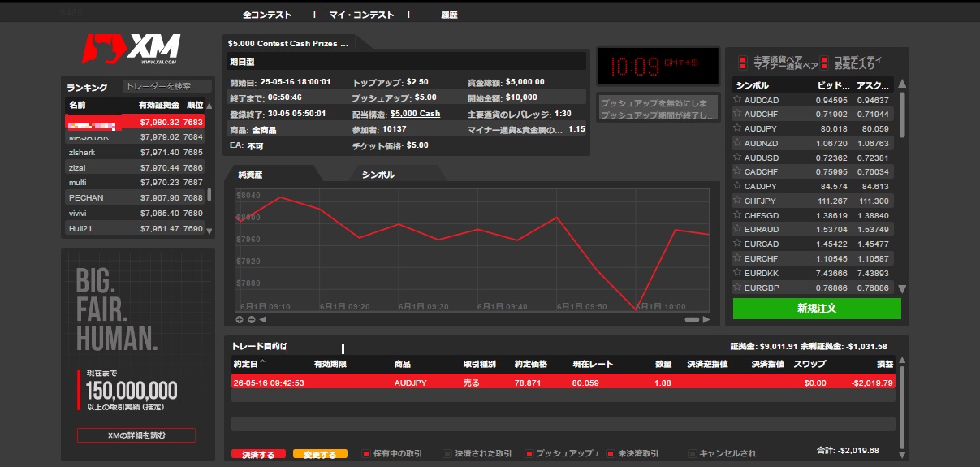Select Hull21 ranking row
The width and height of the screenshot is (980, 467).
tap(134, 228)
